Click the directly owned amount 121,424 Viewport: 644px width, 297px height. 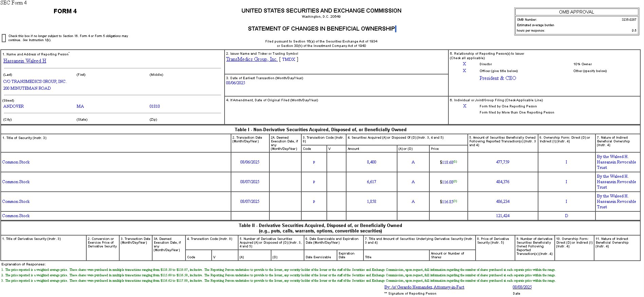click(503, 216)
